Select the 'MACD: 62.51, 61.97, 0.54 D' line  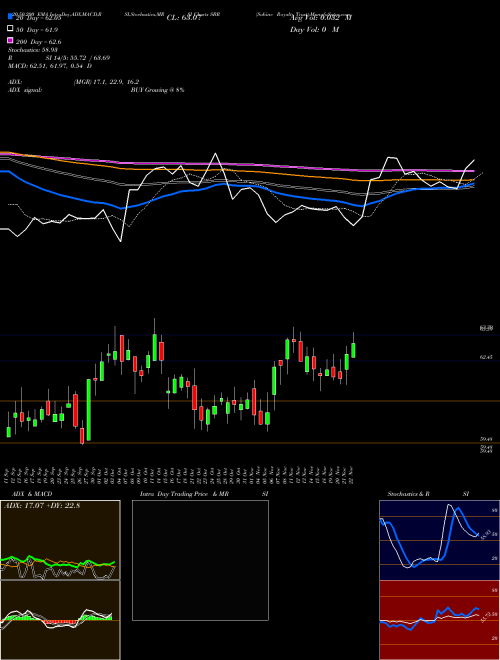point(50,66)
